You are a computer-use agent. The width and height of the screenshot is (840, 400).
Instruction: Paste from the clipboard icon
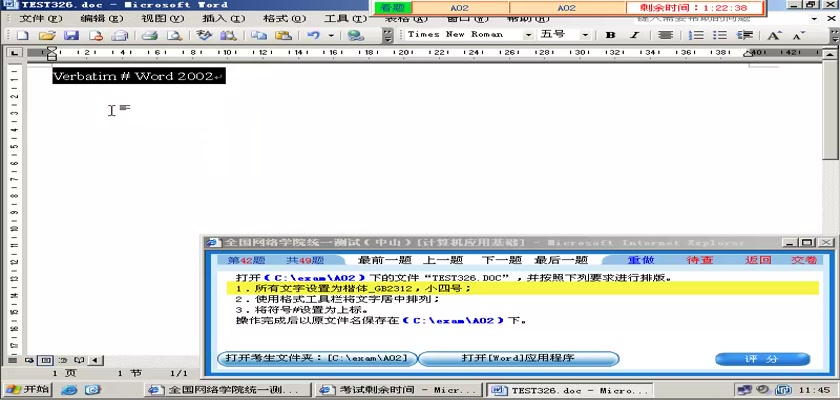(x=283, y=36)
